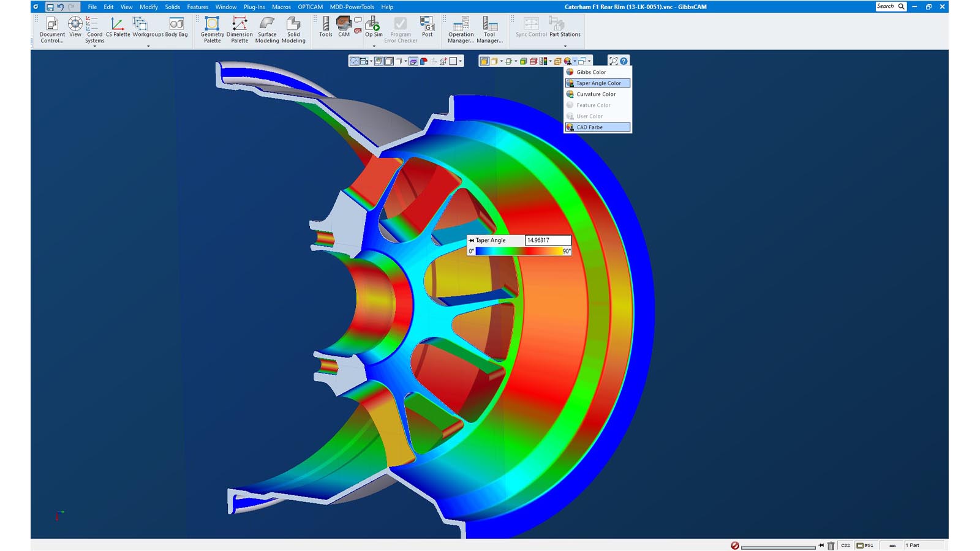Click the Post processor icon
This screenshot has height=551, width=980.
point(427,27)
